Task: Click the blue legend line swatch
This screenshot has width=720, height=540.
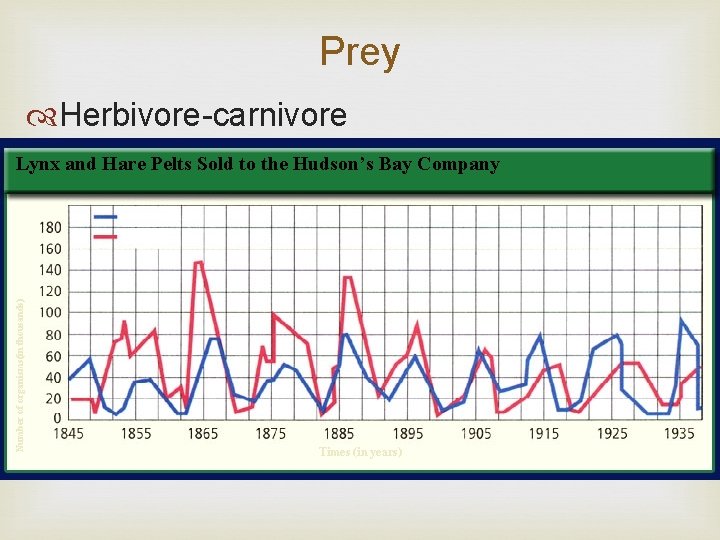Action: (105, 217)
